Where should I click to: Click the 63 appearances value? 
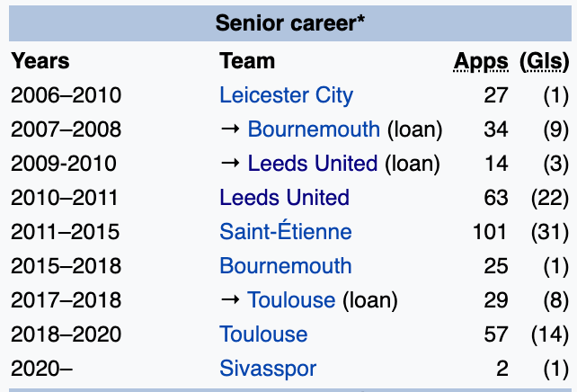point(496,198)
